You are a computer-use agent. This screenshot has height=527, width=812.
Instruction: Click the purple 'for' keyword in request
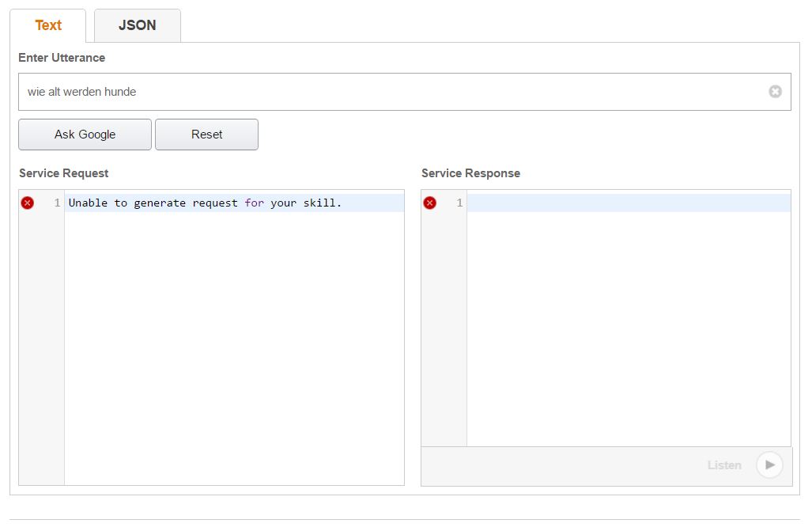pyautogui.click(x=254, y=203)
